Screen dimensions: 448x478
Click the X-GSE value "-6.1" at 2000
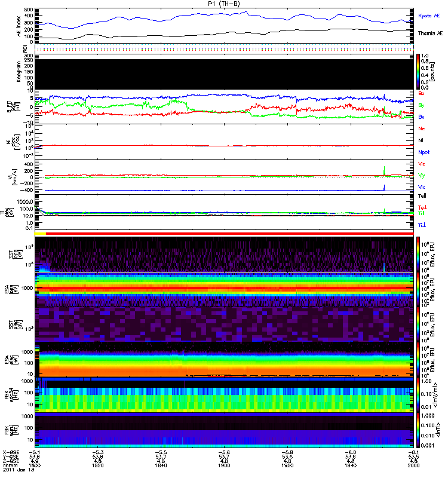(x=413, y=453)
